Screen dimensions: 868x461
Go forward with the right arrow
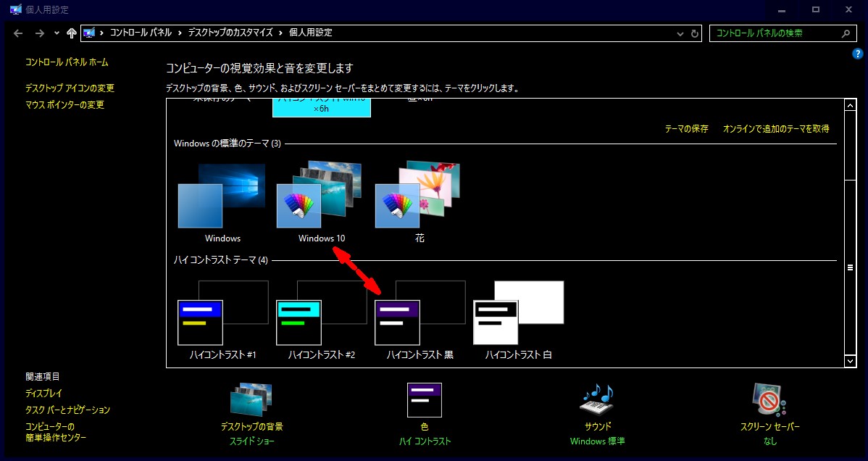tap(39, 33)
